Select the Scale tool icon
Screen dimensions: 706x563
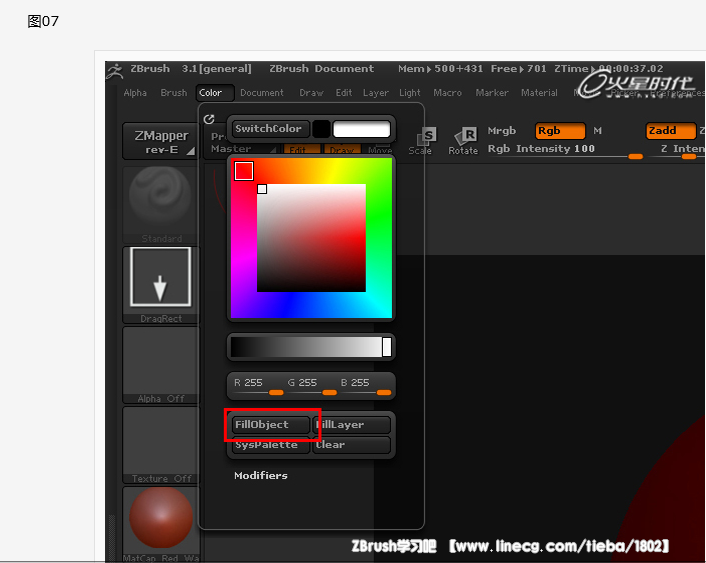[421, 141]
